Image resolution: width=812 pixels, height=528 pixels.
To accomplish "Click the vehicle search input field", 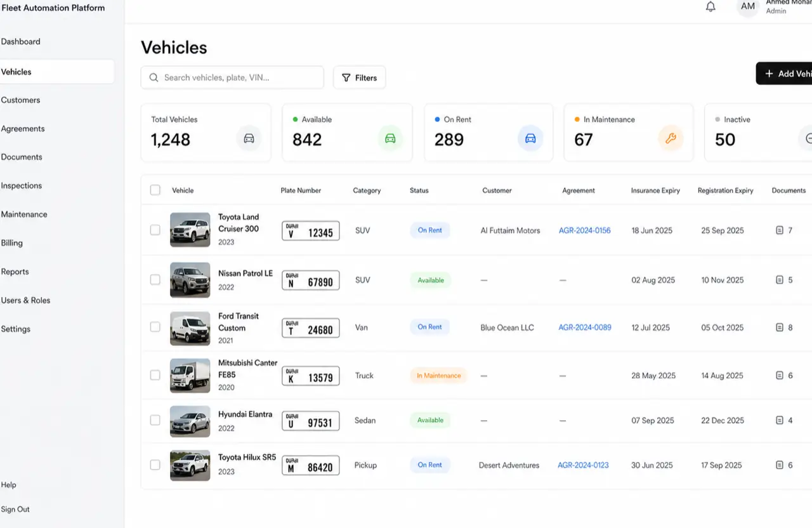I will click(232, 77).
